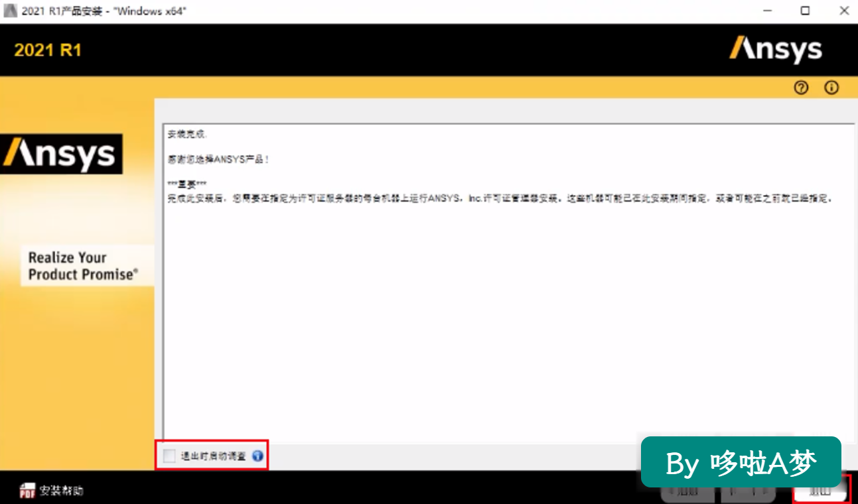This screenshot has height=504, width=858.
Task: Maximize the installer window
Action: pos(805,11)
